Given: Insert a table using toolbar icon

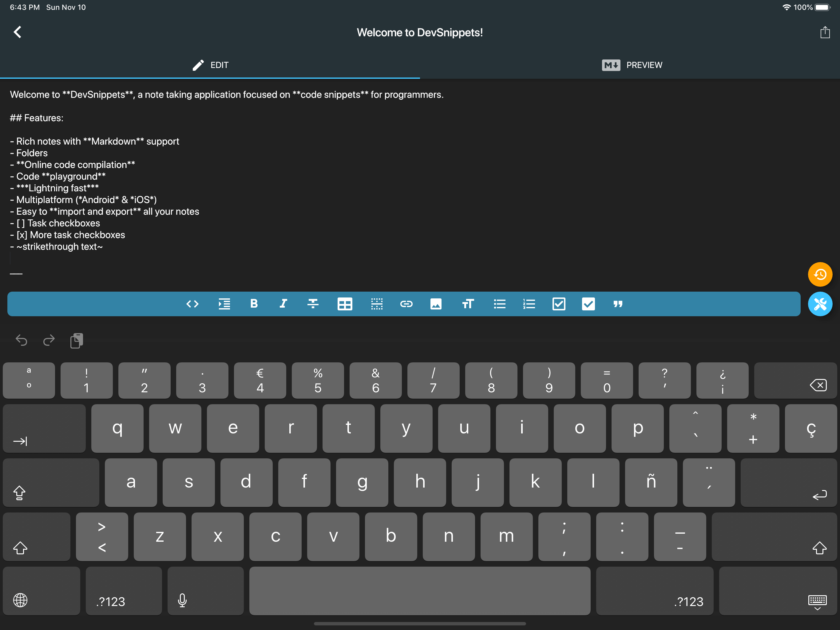Looking at the screenshot, I should tap(344, 304).
